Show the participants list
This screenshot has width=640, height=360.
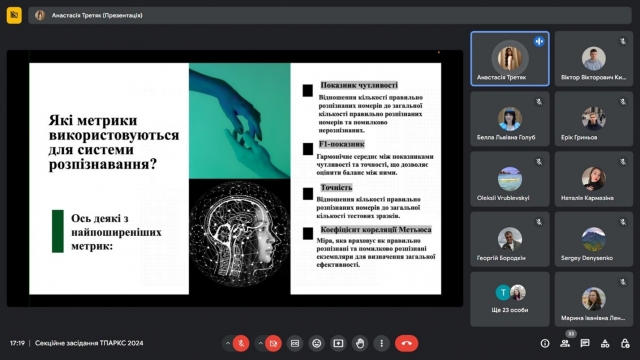point(565,343)
